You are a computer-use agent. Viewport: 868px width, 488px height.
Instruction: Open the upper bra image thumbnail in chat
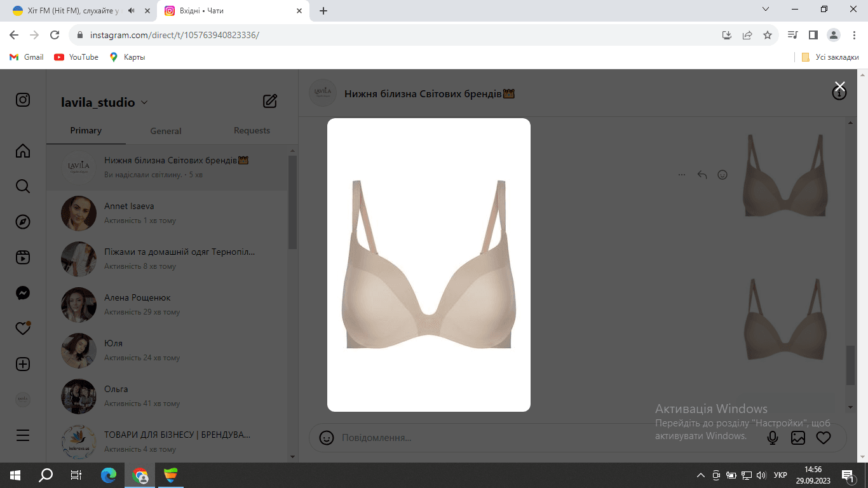pyautogui.click(x=785, y=175)
